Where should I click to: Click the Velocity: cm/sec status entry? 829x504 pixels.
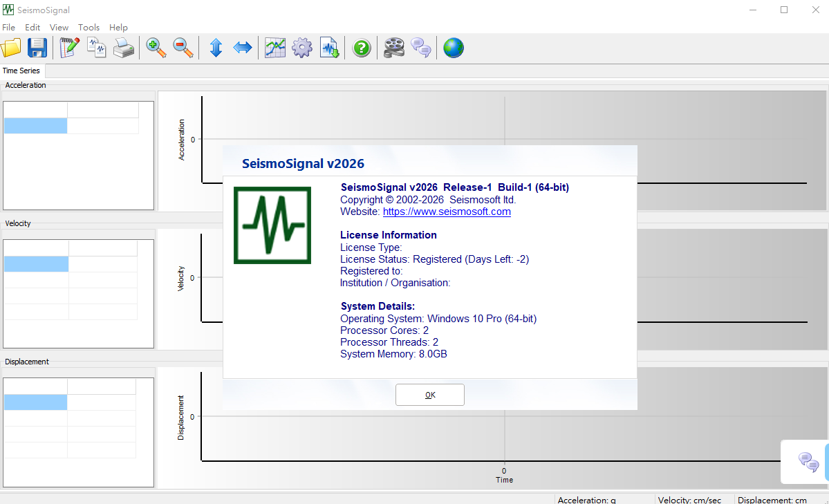[689, 500]
